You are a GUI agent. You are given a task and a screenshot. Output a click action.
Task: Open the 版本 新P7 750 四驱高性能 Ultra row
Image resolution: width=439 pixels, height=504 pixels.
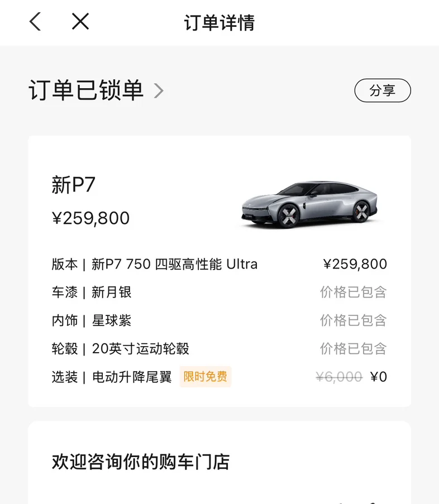[x=219, y=264]
